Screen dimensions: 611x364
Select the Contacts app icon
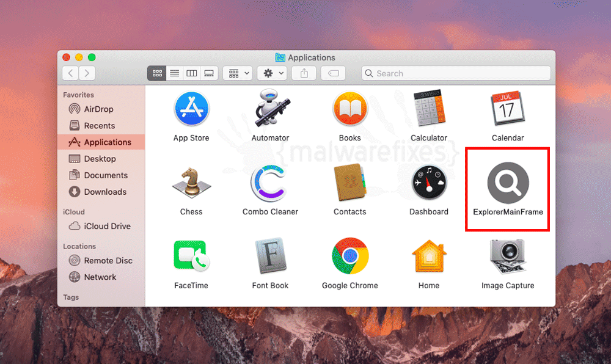coord(350,183)
